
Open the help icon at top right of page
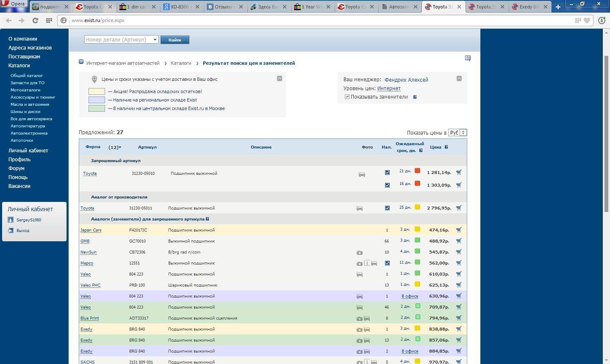(468, 58)
